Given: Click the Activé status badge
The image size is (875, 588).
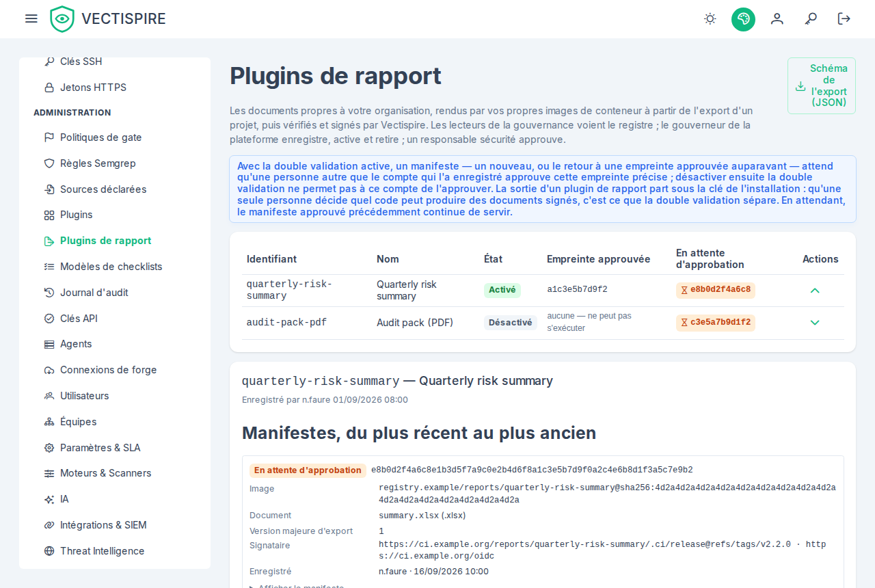Looking at the screenshot, I should [502, 290].
